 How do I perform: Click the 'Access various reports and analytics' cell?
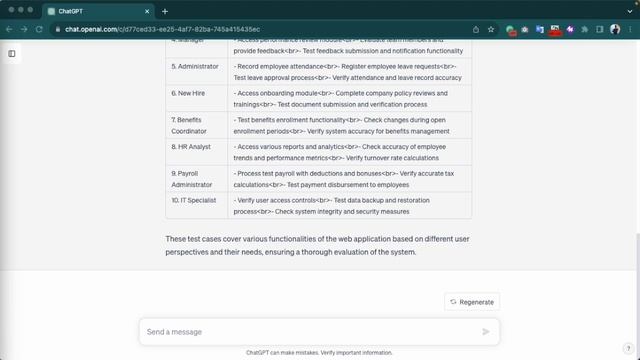click(x=349, y=152)
